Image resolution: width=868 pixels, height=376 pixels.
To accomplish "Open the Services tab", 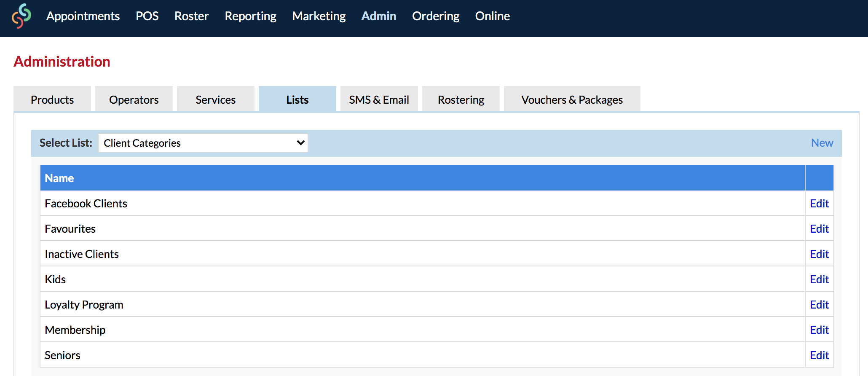I will tap(216, 99).
